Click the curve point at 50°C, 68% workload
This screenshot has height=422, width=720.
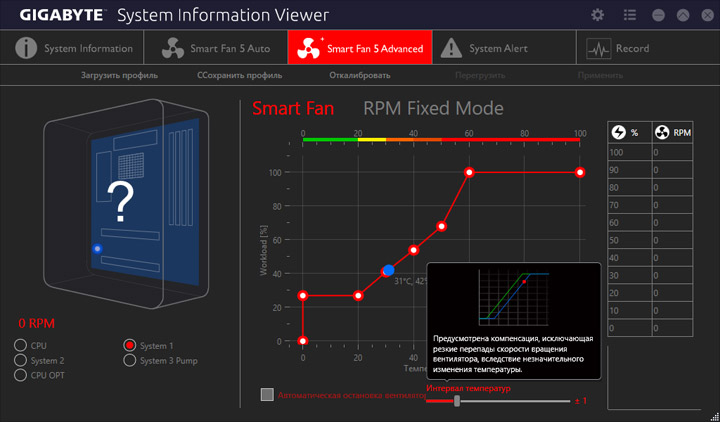(442, 226)
